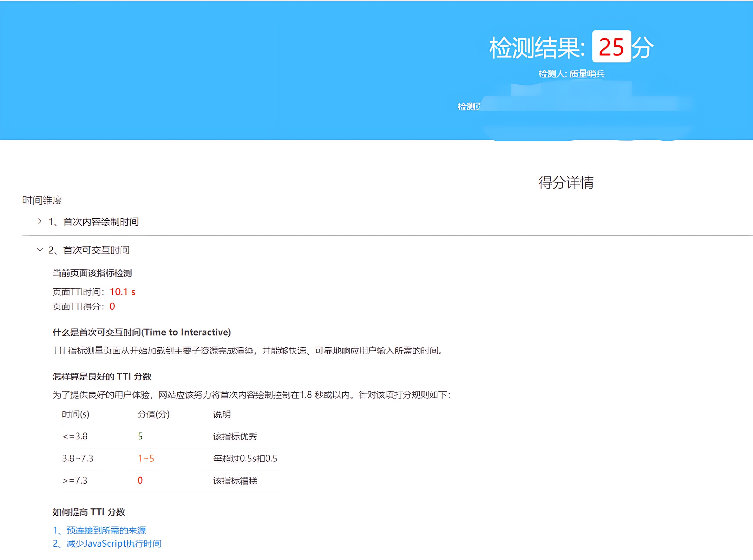Click the "检测人: 质量哨兵" text
The height and width of the screenshot is (560, 753).
coord(571,74)
